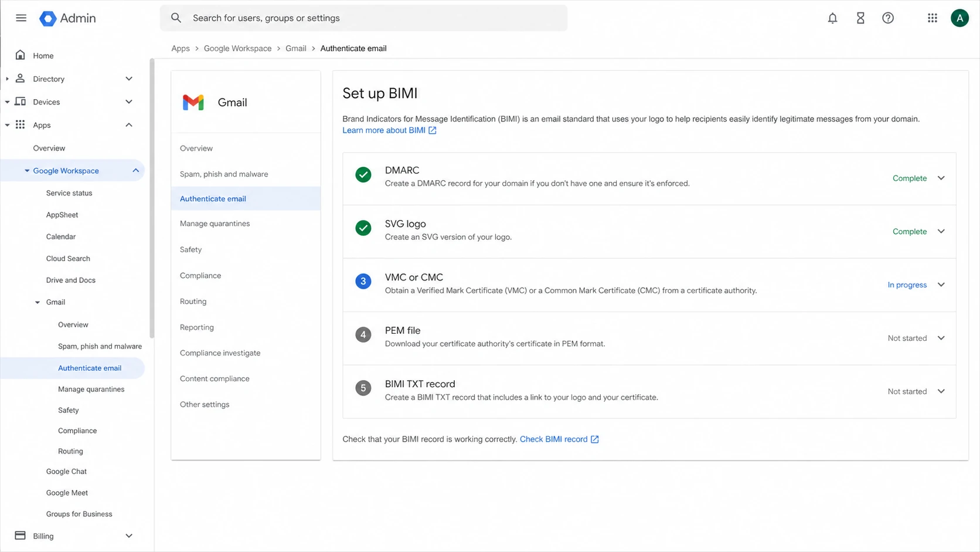Select Manage quarantines in Gmail panel
The image size is (980, 552).
coord(215,223)
